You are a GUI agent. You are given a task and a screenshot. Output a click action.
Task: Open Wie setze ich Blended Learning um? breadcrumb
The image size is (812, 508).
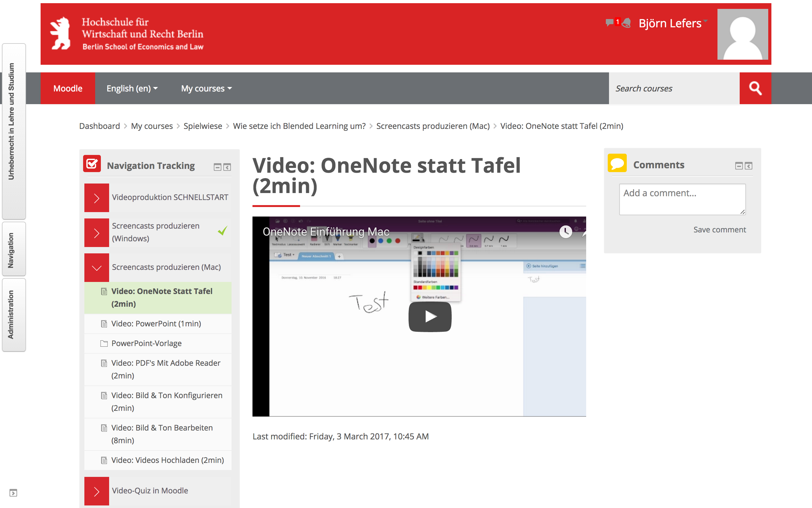[299, 126]
